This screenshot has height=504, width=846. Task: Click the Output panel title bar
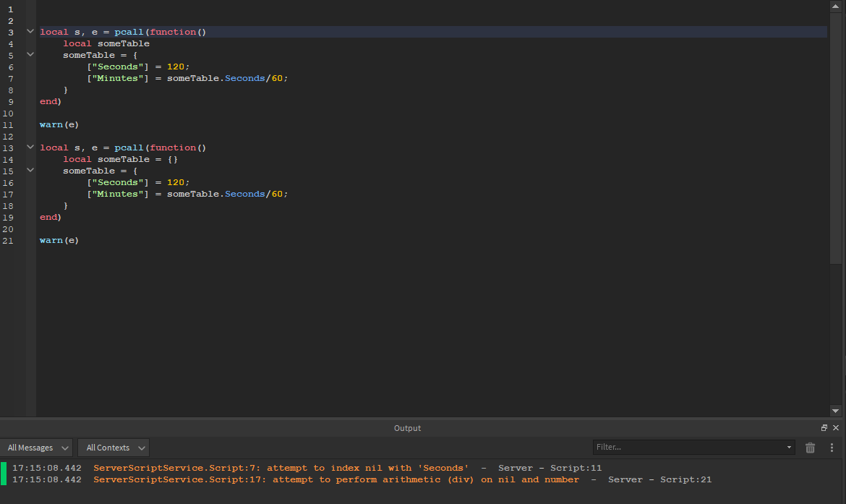click(x=407, y=428)
